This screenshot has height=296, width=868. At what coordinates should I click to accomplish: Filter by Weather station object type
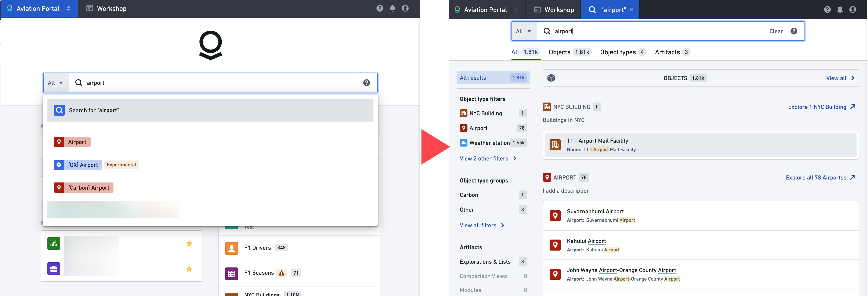pos(493,143)
